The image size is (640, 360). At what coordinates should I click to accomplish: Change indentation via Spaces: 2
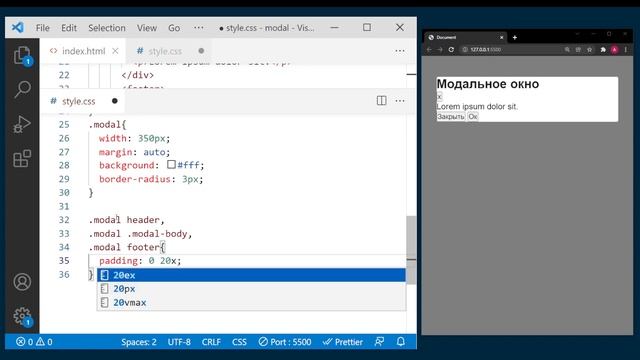click(138, 342)
